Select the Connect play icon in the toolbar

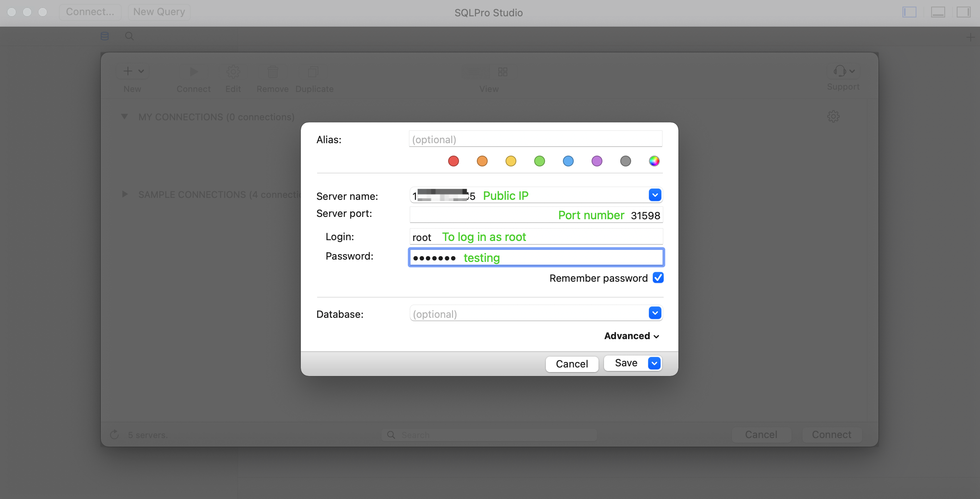[193, 71]
